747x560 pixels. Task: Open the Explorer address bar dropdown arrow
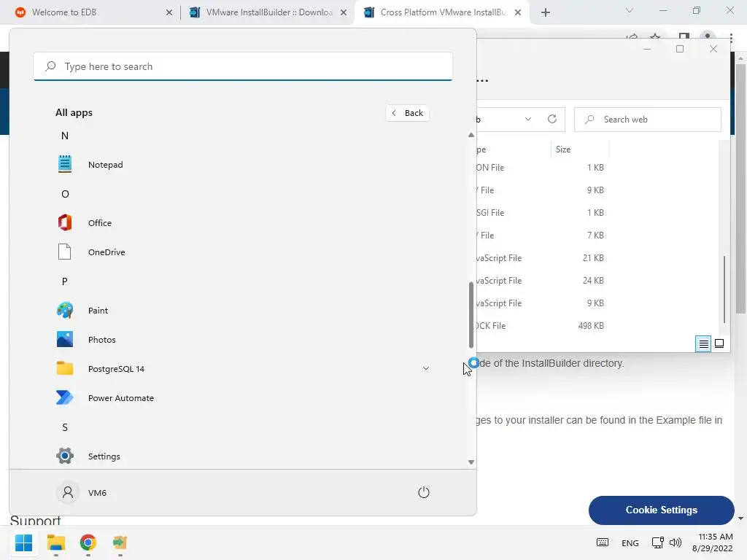[x=528, y=119]
